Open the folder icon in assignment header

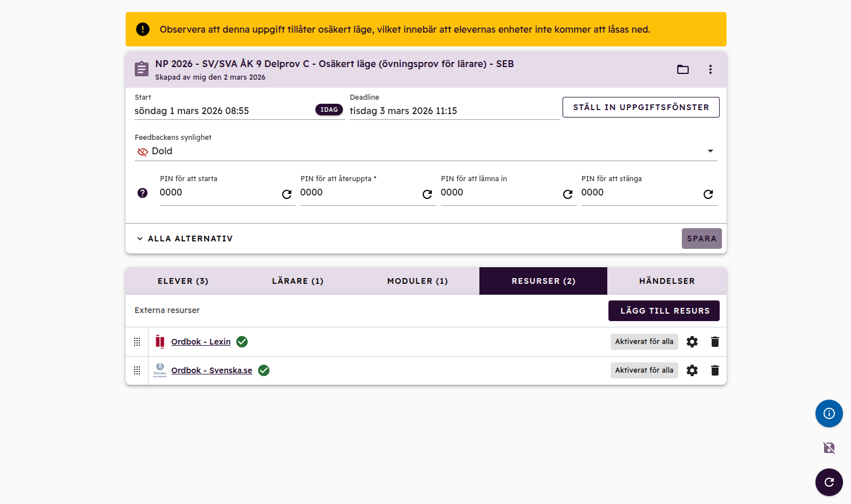682,69
